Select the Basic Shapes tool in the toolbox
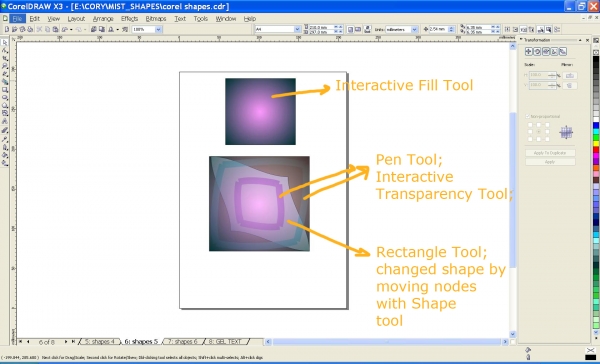600x364 pixels. [x=5, y=113]
